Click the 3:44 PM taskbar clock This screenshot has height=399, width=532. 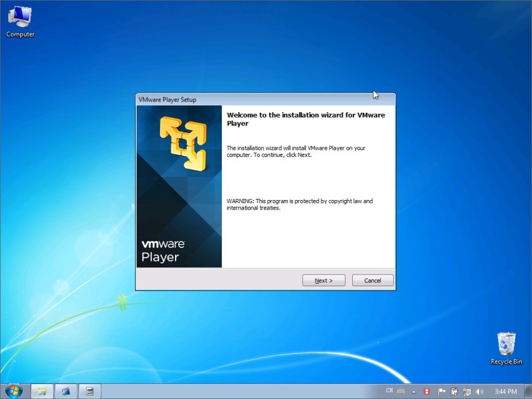pyautogui.click(x=505, y=392)
